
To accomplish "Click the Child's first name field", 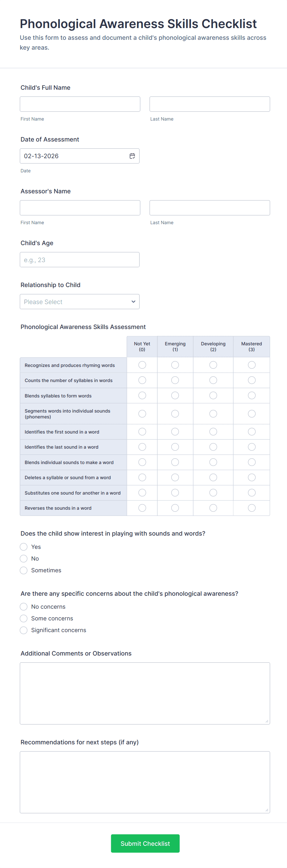I will tap(80, 104).
